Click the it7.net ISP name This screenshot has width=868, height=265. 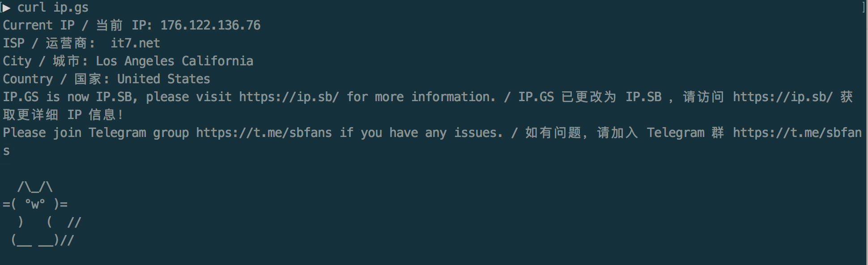tap(135, 43)
